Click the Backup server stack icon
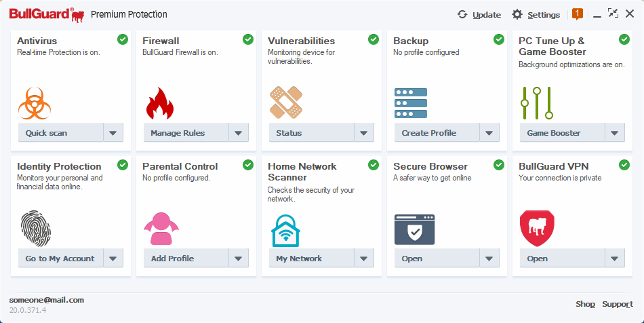This screenshot has height=323, width=644. [411, 102]
